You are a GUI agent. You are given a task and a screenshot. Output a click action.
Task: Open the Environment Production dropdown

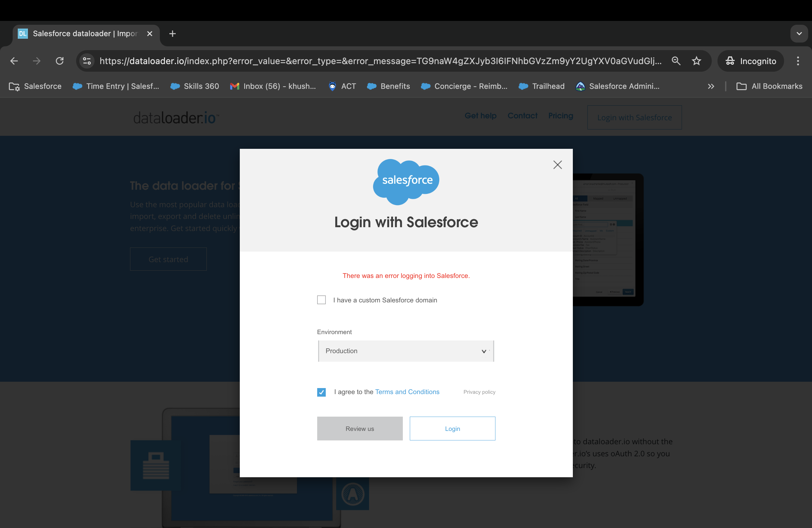406,351
